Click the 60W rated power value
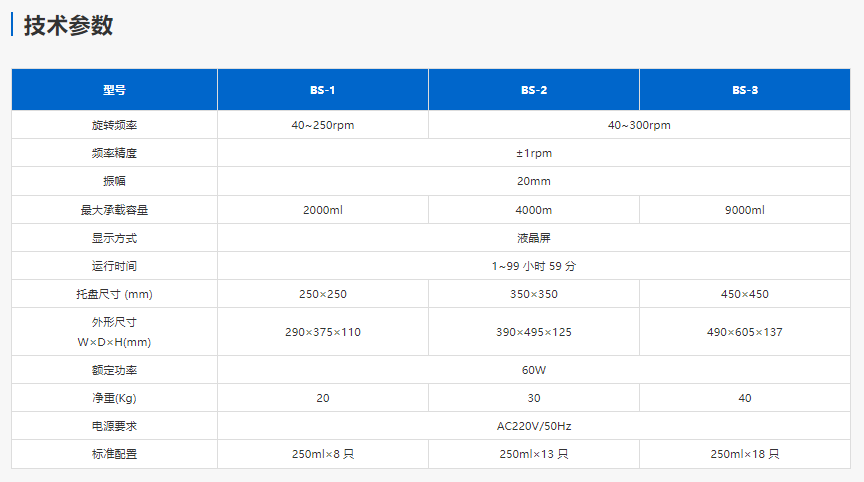The image size is (864, 482). point(533,369)
